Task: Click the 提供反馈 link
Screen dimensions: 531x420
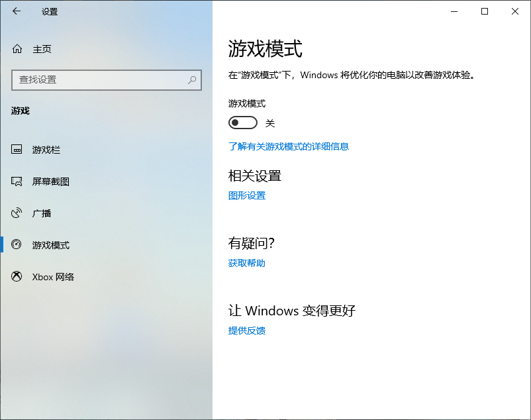Action: (247, 331)
